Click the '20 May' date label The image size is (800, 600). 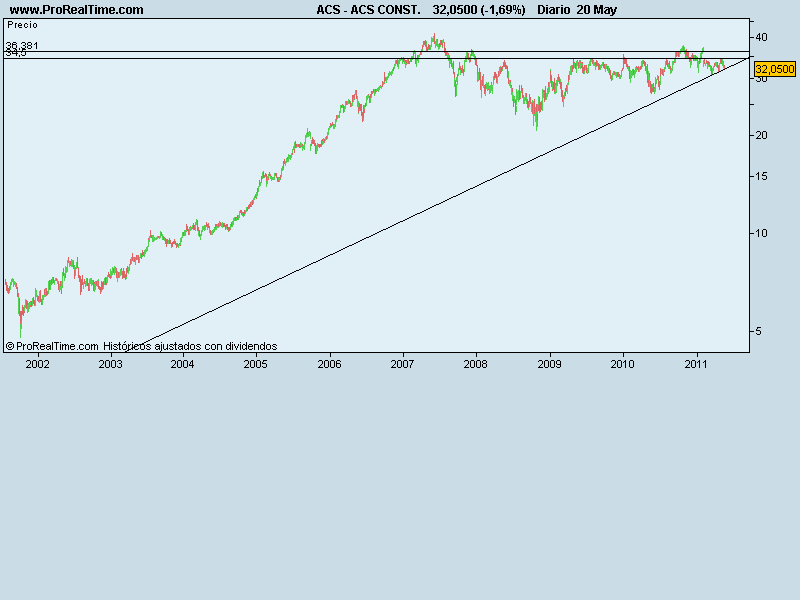[x=597, y=10]
